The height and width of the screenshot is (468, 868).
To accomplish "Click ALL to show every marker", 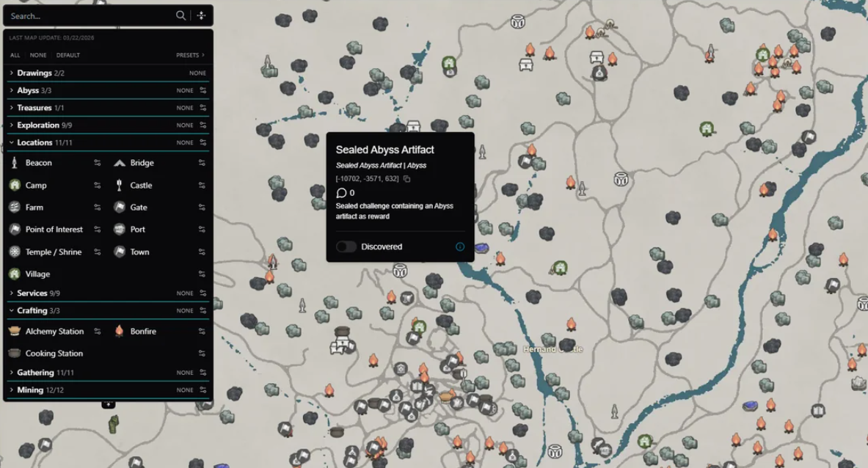I will (15, 55).
